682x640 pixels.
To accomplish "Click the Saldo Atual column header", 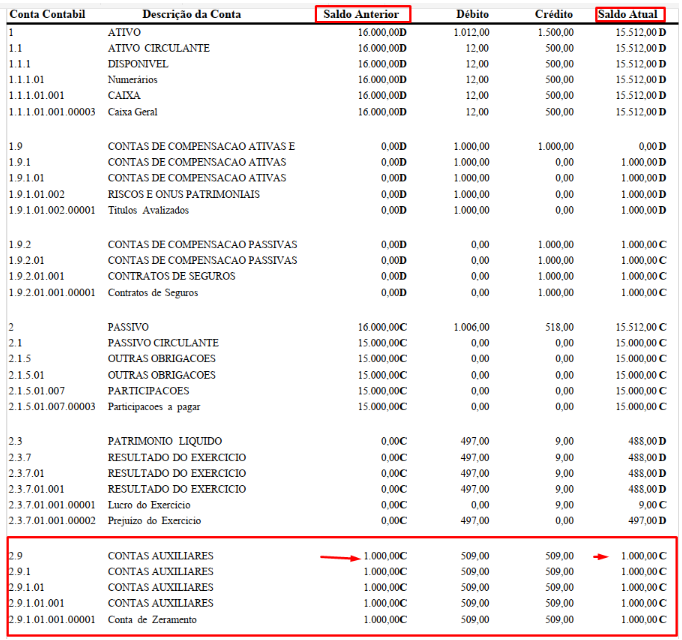I will pos(629,14).
